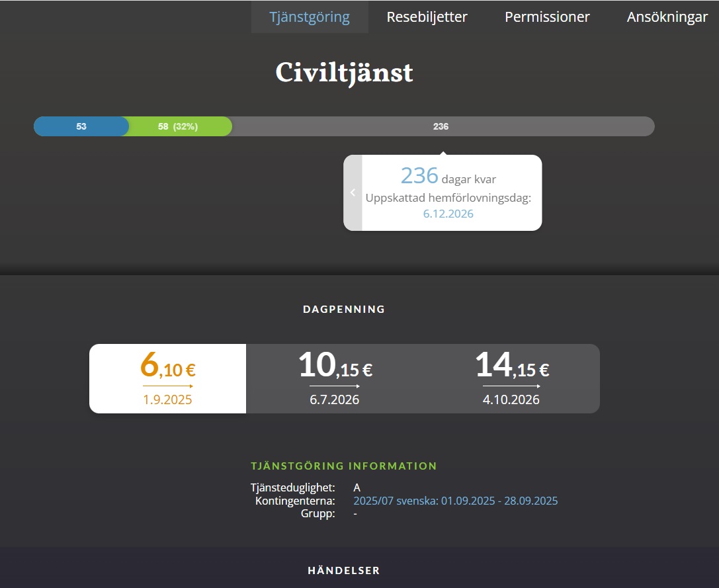Click the grey 236 remaining-days segment

tap(441, 126)
